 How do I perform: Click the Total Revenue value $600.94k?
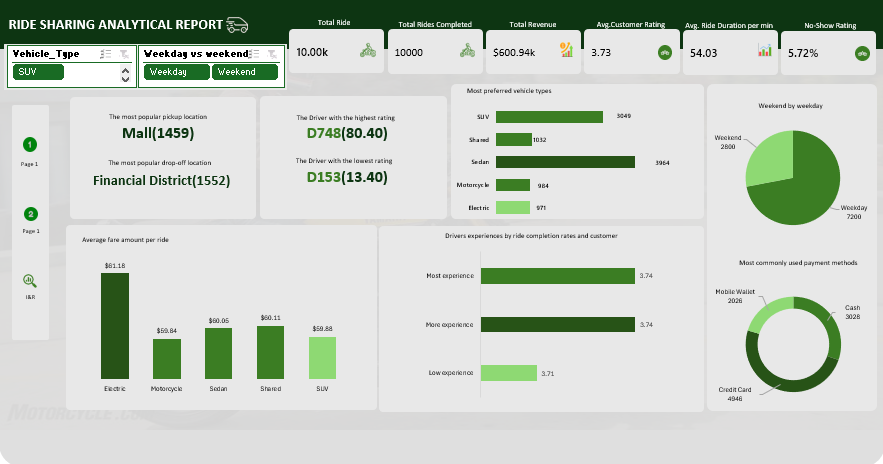514,52
